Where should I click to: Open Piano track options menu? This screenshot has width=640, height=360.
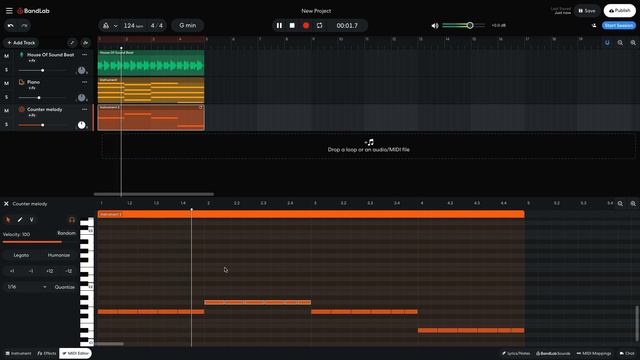(x=84, y=82)
